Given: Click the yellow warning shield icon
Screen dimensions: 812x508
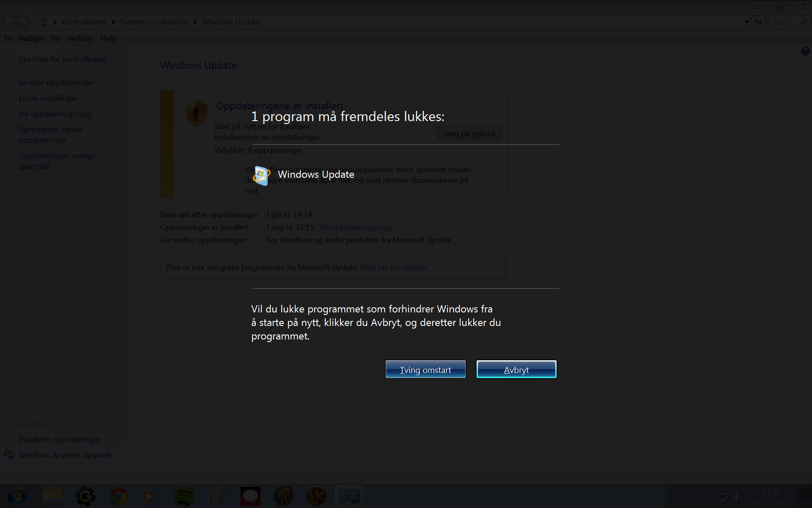Looking at the screenshot, I should click(196, 113).
